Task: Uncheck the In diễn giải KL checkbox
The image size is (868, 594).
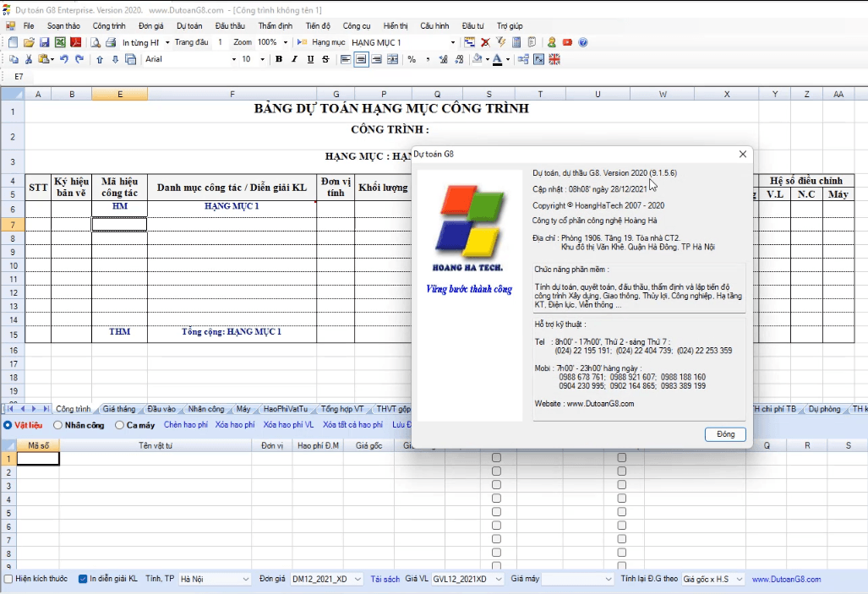Action: click(83, 579)
